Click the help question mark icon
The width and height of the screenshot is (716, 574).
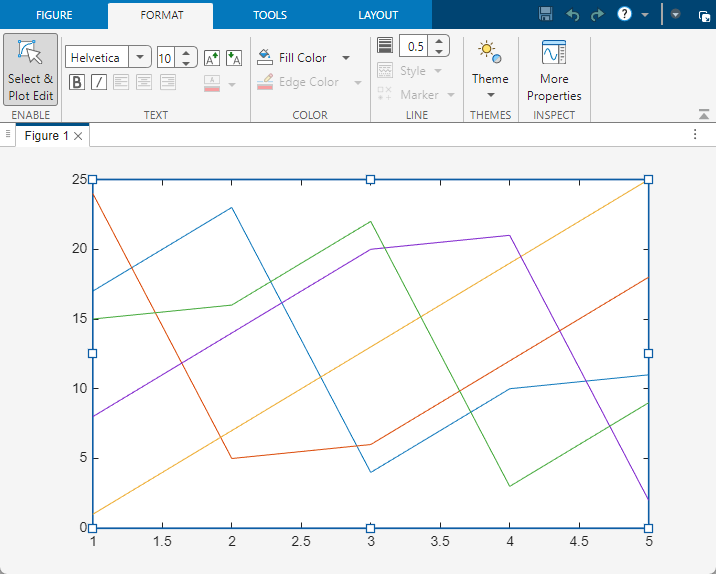click(x=625, y=15)
